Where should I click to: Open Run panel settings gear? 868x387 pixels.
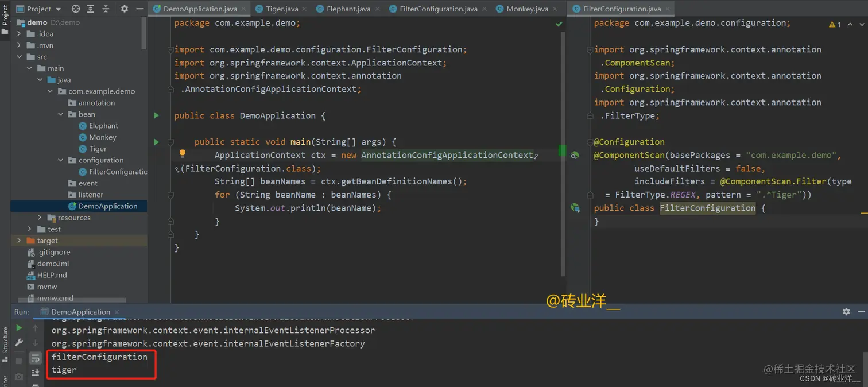846,311
